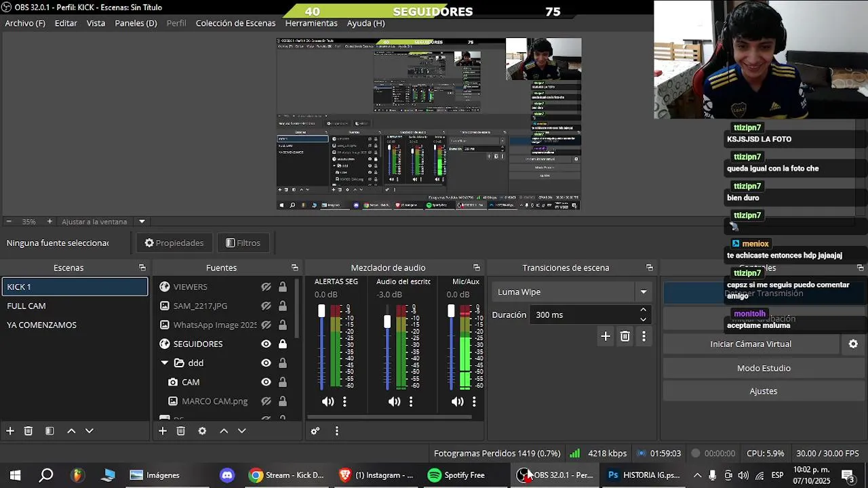Add a new scene with plus icon
868x488 pixels.
tap(10, 431)
